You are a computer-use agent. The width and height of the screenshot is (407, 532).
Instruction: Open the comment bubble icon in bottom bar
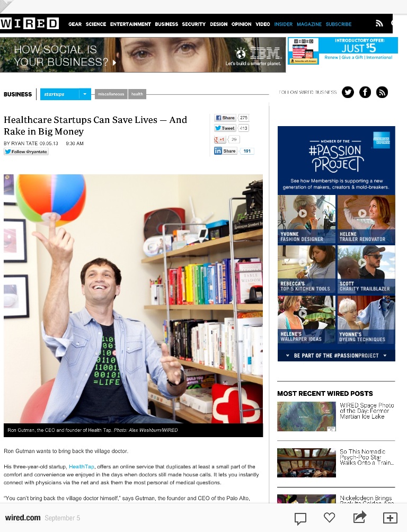coord(300,518)
